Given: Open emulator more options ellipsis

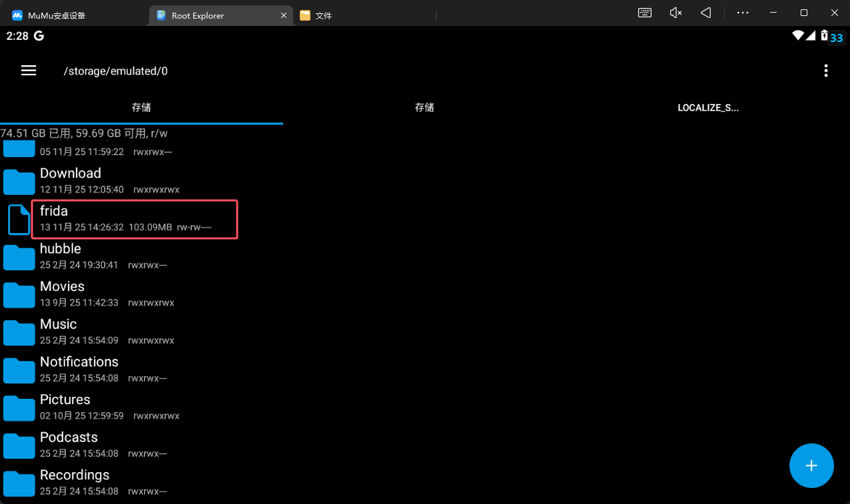Looking at the screenshot, I should (x=743, y=13).
